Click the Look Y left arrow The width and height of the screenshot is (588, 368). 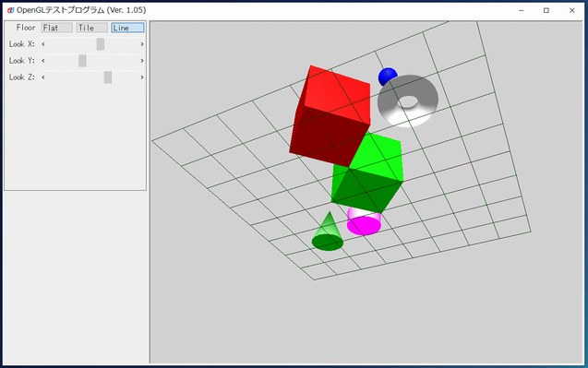[43, 61]
